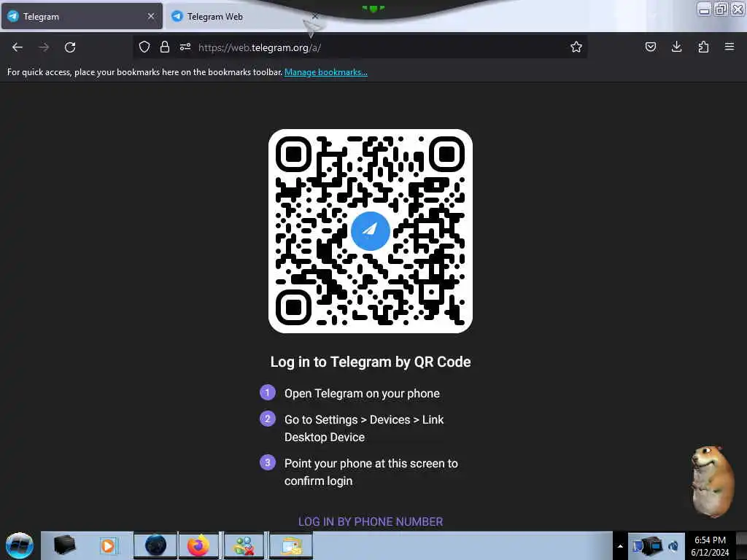Open the Extensions puzzle icon
This screenshot has width=747, height=560.
coord(703,47)
